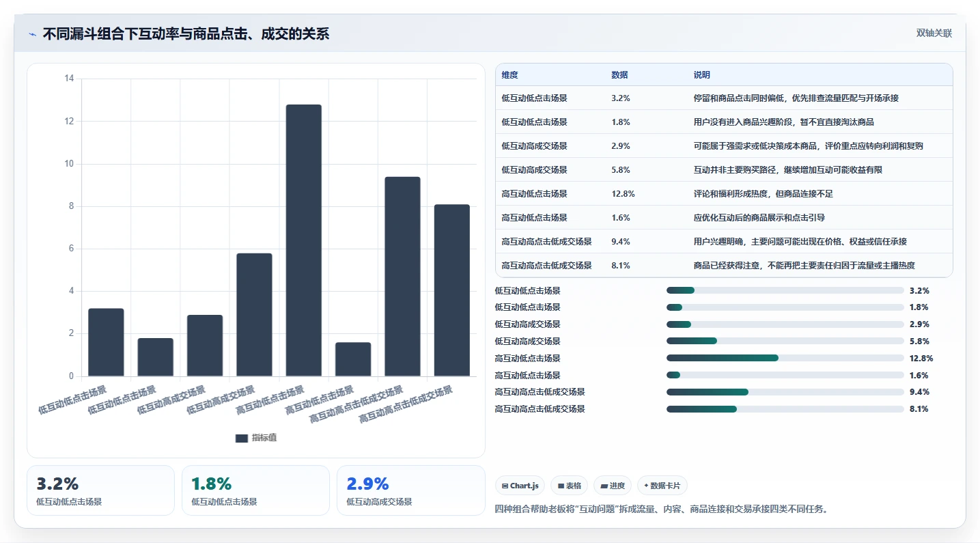
Task: Click the progress bar showing 5.8%
Action: [785, 341]
